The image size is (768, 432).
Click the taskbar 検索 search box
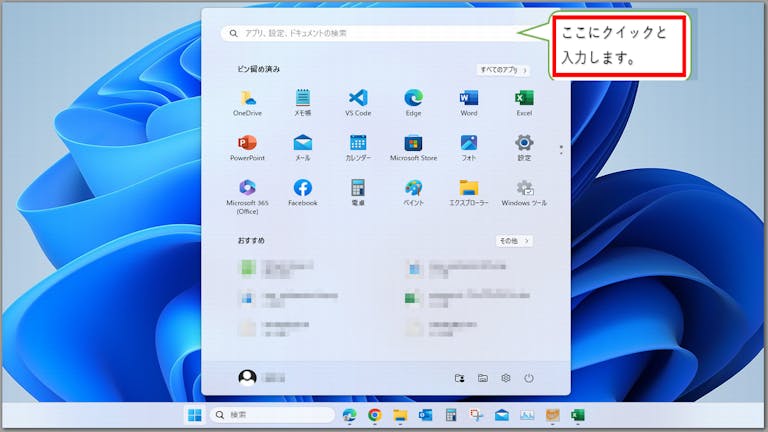pos(272,415)
